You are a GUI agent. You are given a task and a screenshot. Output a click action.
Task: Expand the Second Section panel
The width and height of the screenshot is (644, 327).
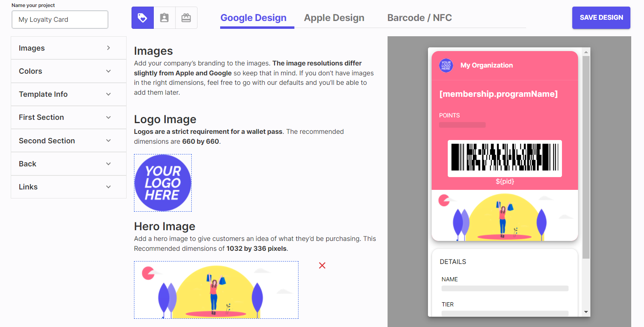pos(68,141)
